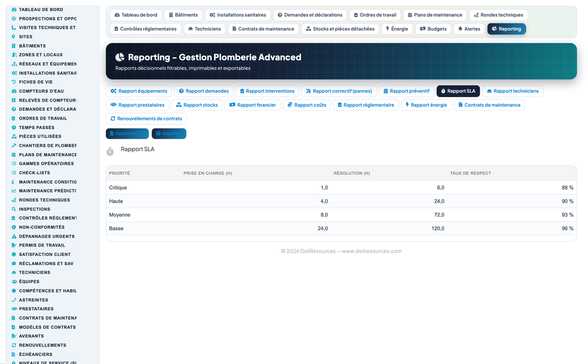Select the Rapport équipements report
Screen dimensions: 588x364
pos(139,91)
